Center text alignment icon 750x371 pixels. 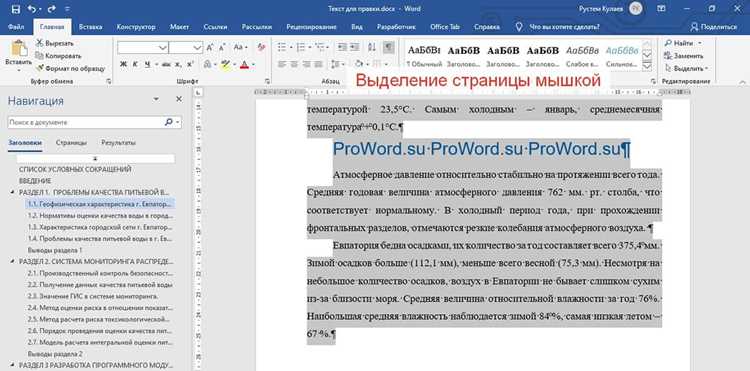[294, 64]
